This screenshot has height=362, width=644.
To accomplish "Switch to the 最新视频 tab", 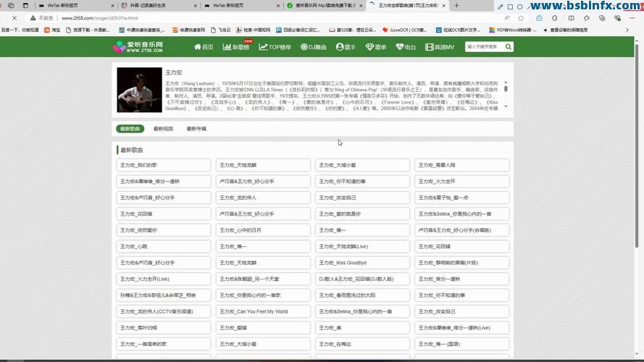I will pyautogui.click(x=163, y=129).
